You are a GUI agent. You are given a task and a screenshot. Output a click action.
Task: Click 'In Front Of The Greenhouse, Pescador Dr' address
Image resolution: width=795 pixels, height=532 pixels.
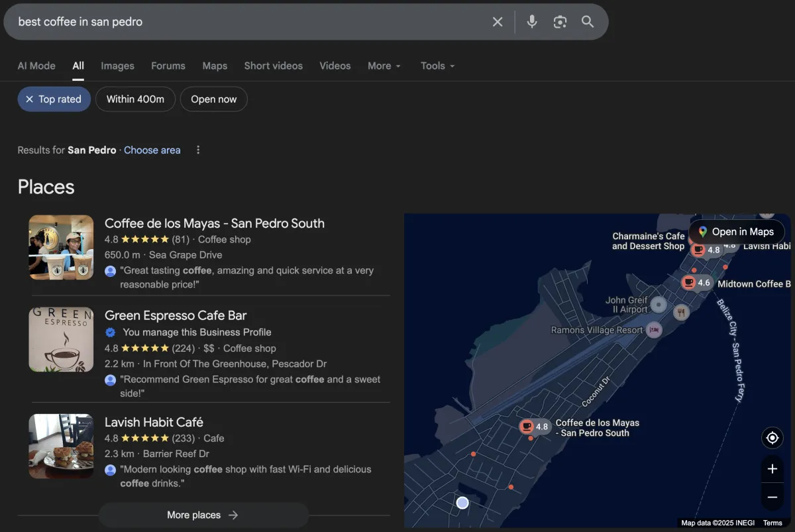(x=235, y=364)
